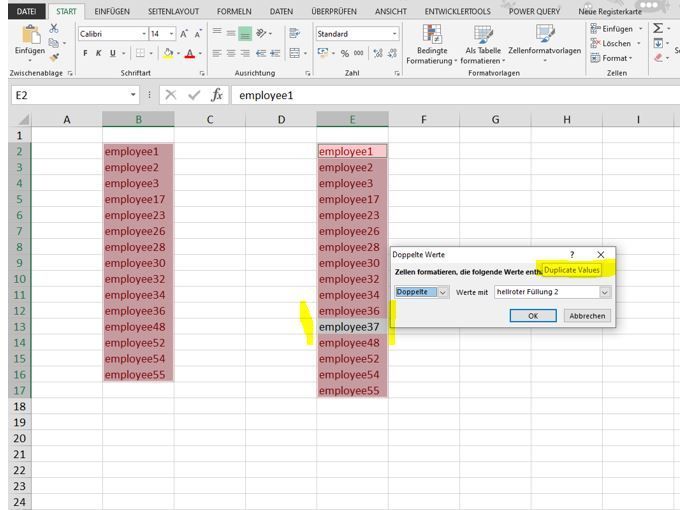Toggle underline with the U button
The height and width of the screenshot is (510, 680).
point(113,53)
